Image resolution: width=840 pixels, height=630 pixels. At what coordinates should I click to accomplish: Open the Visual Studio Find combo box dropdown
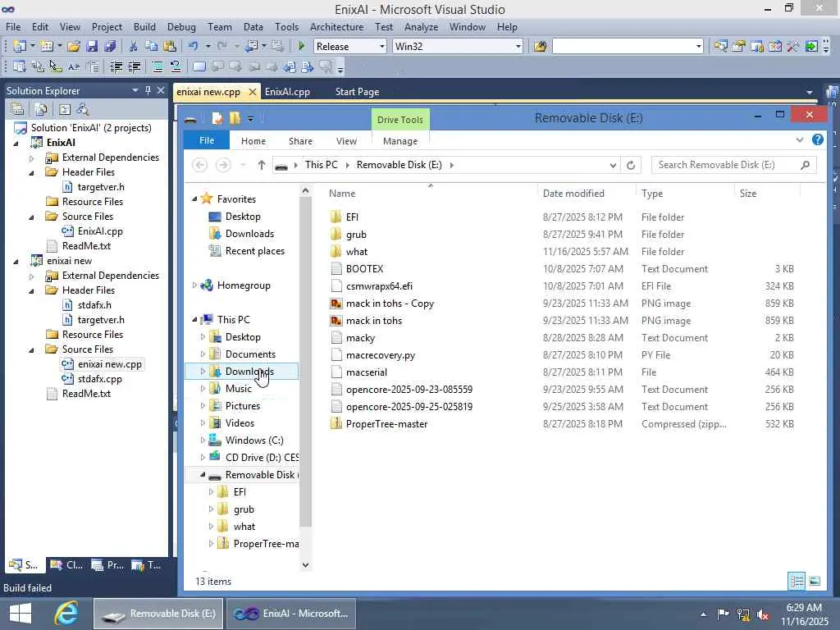click(699, 47)
